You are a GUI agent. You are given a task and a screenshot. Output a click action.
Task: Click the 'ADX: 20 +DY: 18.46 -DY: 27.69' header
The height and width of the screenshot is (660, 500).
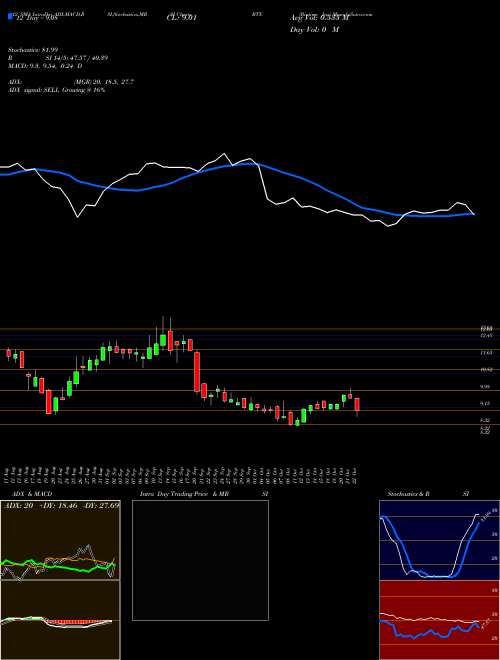tap(61, 505)
